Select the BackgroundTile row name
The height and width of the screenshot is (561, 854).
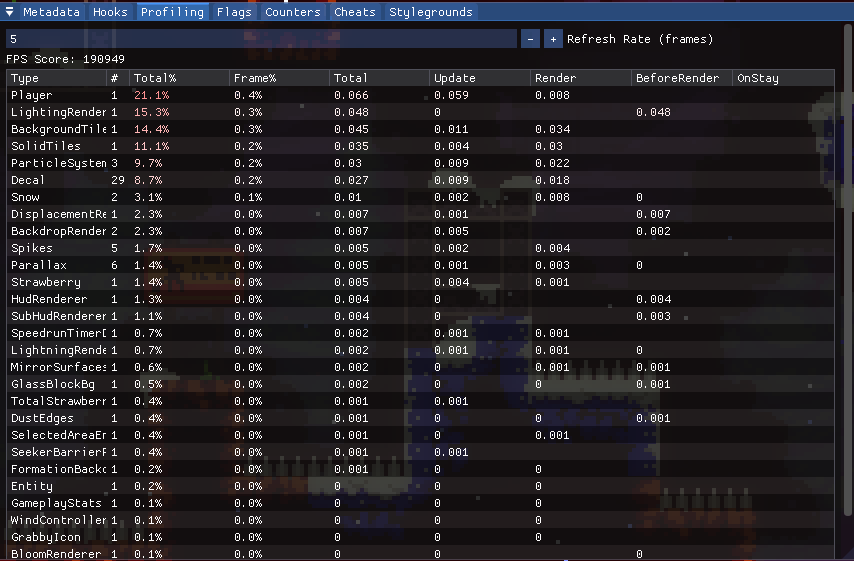(x=58, y=129)
